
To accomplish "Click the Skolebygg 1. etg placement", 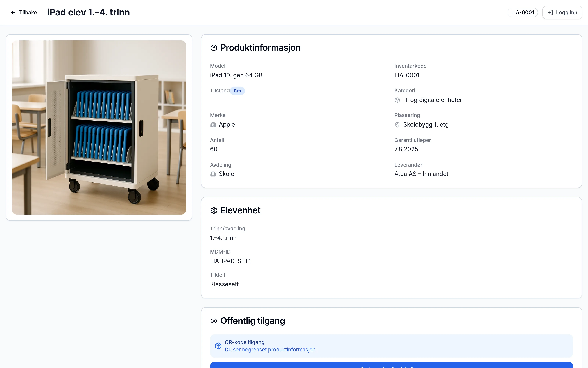I will [x=426, y=125].
